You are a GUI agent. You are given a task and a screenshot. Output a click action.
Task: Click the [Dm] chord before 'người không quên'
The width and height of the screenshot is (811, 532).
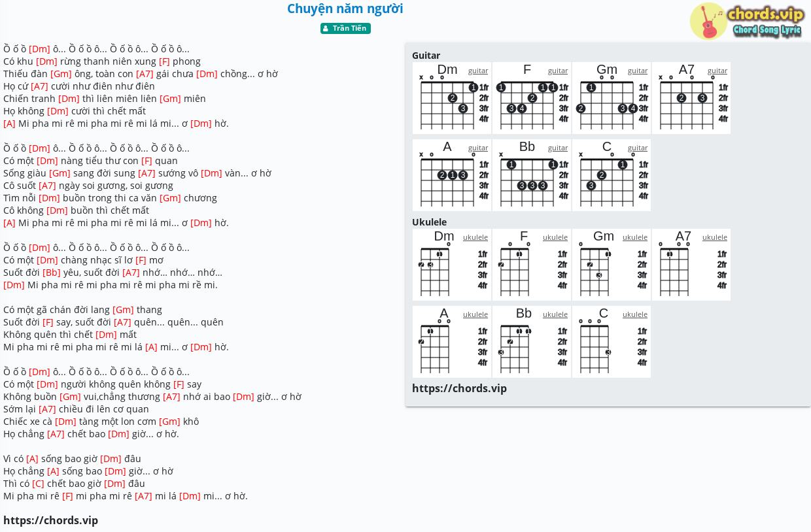point(47,384)
